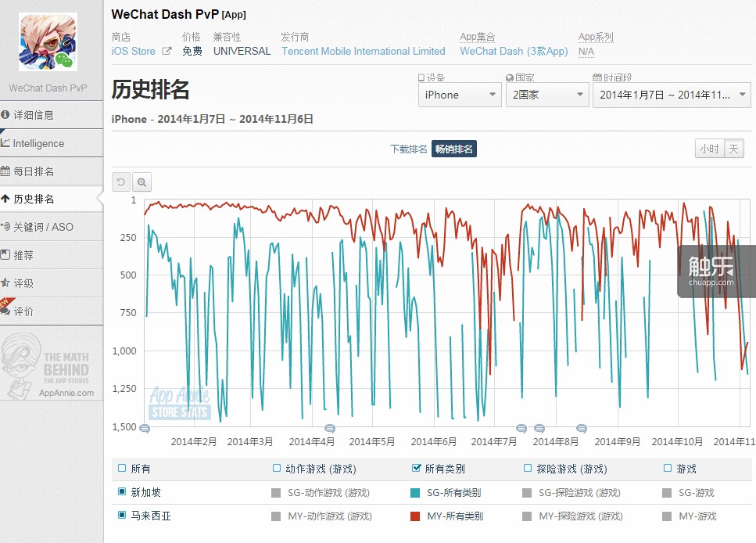Click the bookmark icon beside 推荐
The image size is (756, 543).
5,254
